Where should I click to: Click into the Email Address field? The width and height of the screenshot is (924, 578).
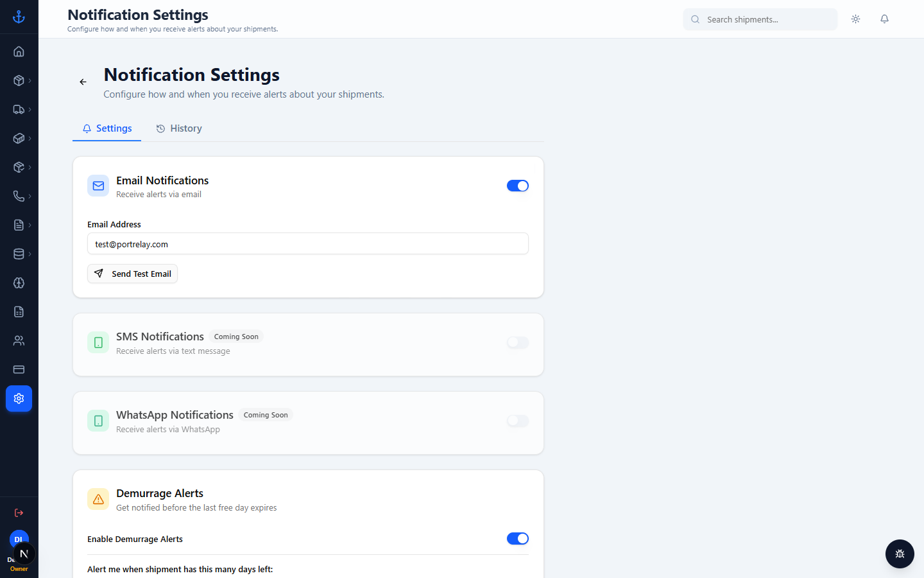[x=308, y=243]
